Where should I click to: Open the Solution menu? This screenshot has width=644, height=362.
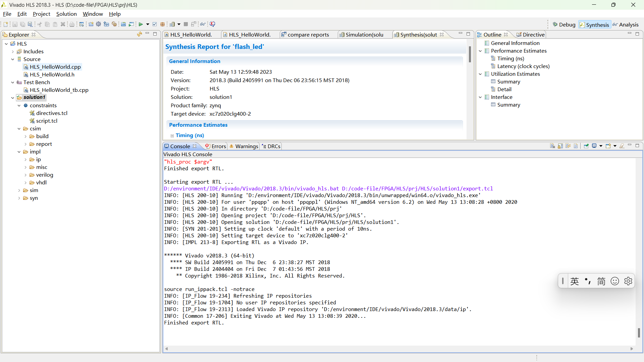point(66,14)
